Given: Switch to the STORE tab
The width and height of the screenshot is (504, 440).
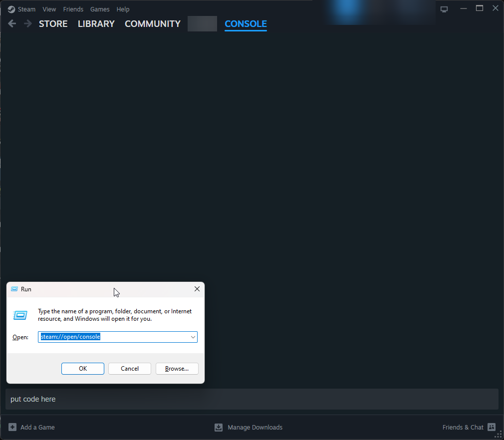Looking at the screenshot, I should pos(53,23).
